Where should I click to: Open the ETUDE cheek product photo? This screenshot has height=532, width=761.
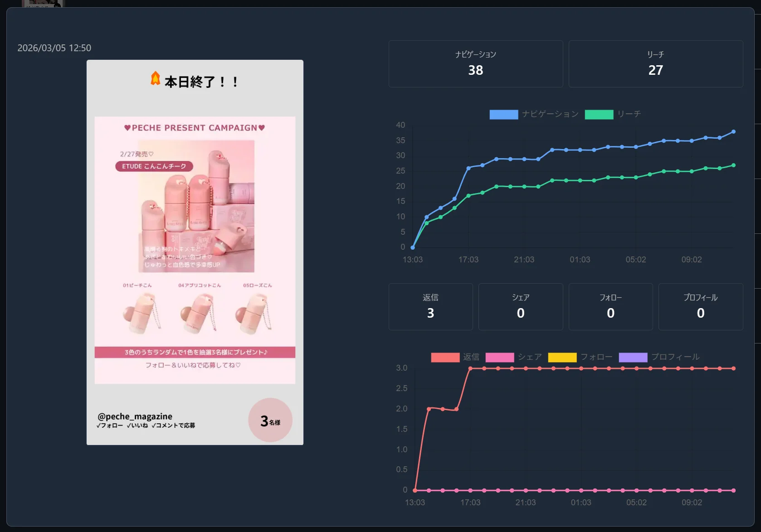(196, 206)
